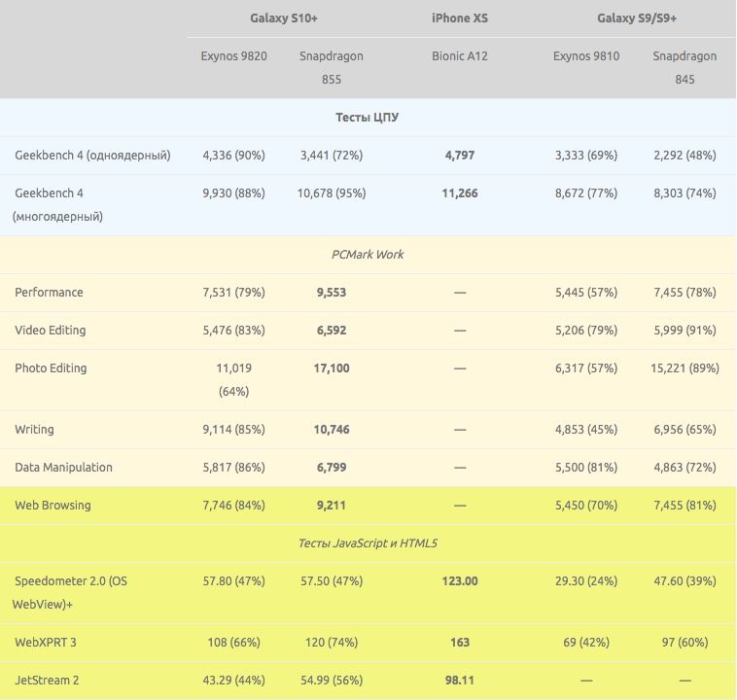
Task: Click the cell 120 (74%)
Action: click(x=332, y=643)
